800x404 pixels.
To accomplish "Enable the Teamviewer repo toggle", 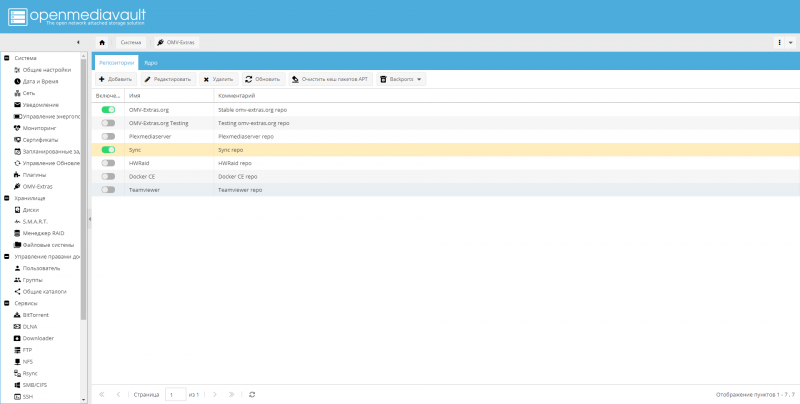I will click(108, 189).
